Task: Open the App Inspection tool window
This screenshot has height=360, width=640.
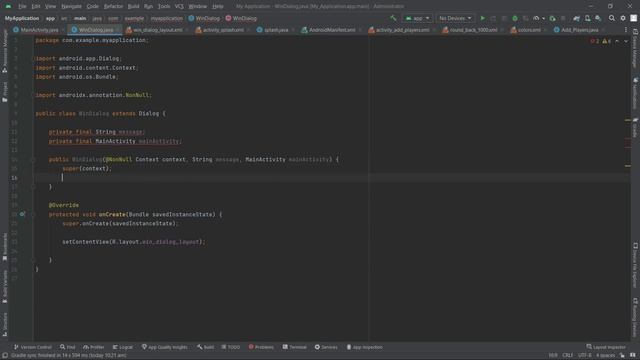Action: 364,347
